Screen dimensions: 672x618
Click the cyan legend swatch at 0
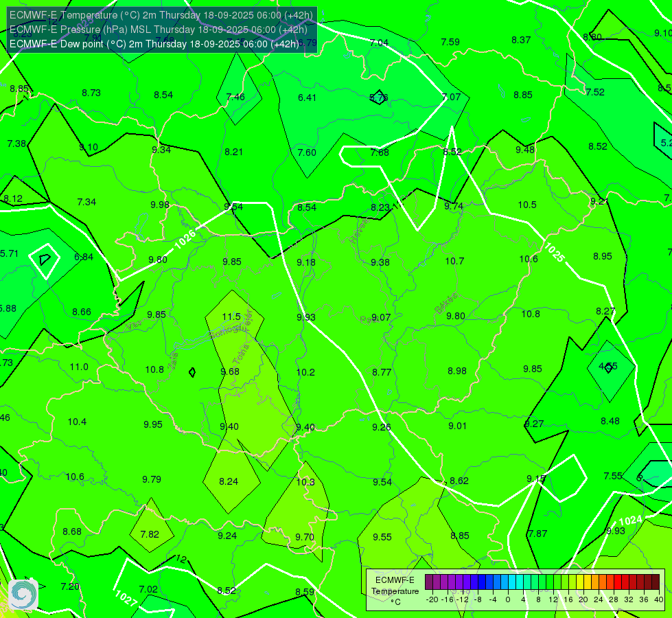511,582
